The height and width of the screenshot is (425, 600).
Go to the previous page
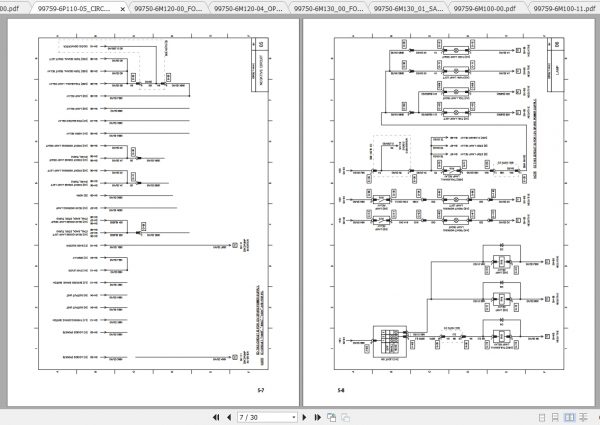coord(229,417)
